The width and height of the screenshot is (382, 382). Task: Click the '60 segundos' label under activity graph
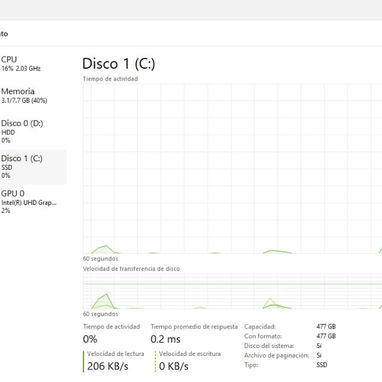pyautogui.click(x=100, y=259)
